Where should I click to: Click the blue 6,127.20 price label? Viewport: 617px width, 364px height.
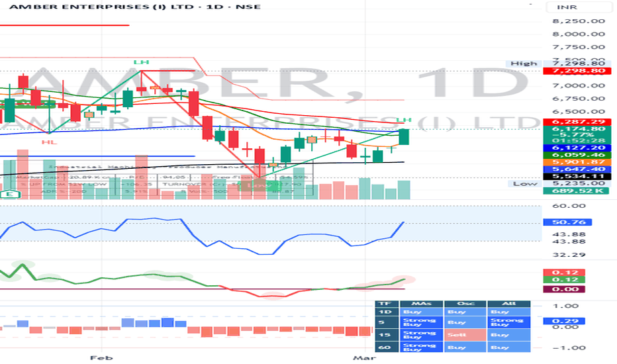coord(577,148)
